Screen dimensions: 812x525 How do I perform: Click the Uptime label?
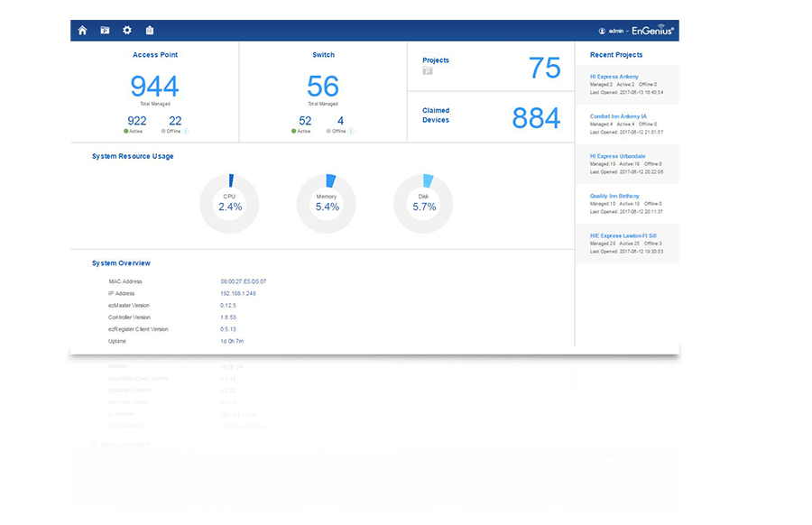tap(117, 341)
